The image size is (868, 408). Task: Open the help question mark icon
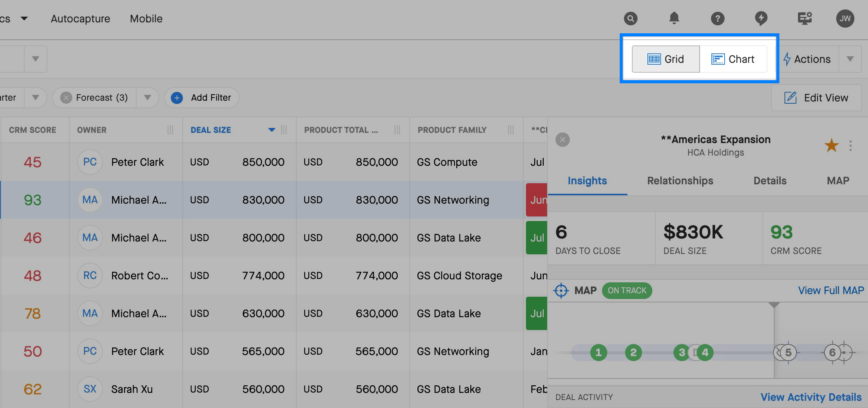click(x=717, y=19)
